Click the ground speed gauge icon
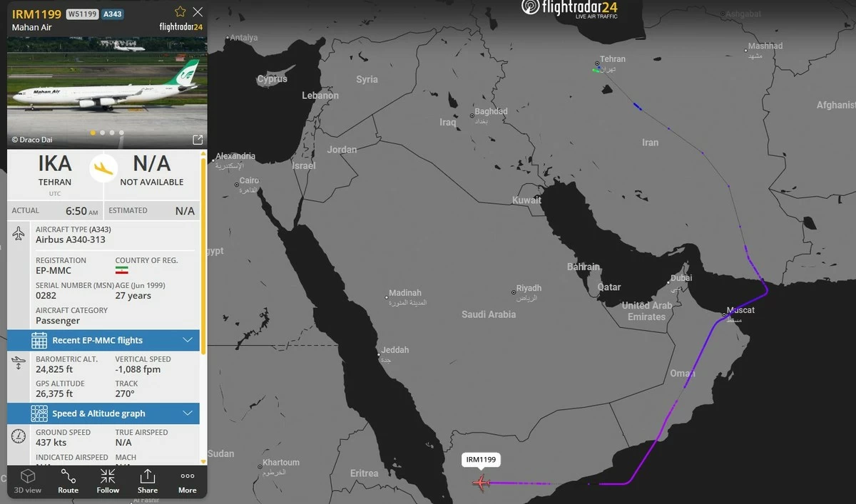This screenshot has width=856, height=504. point(19,436)
